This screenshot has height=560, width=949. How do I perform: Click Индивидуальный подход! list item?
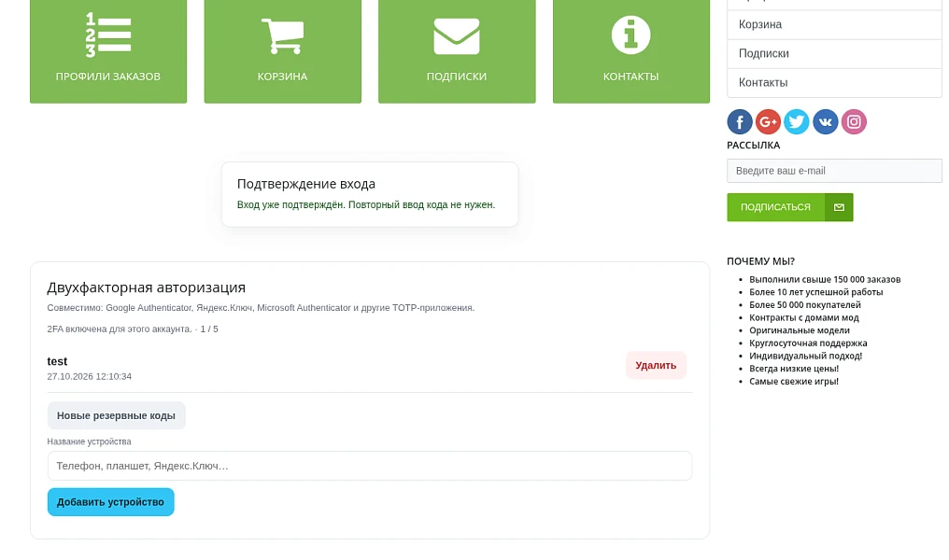point(805,356)
